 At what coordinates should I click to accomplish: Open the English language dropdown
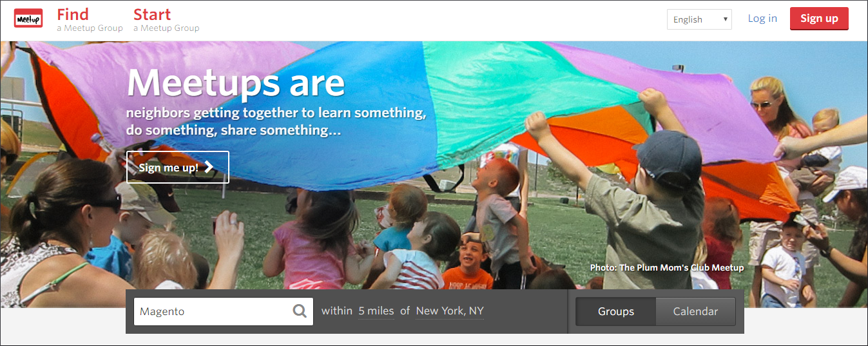699,19
